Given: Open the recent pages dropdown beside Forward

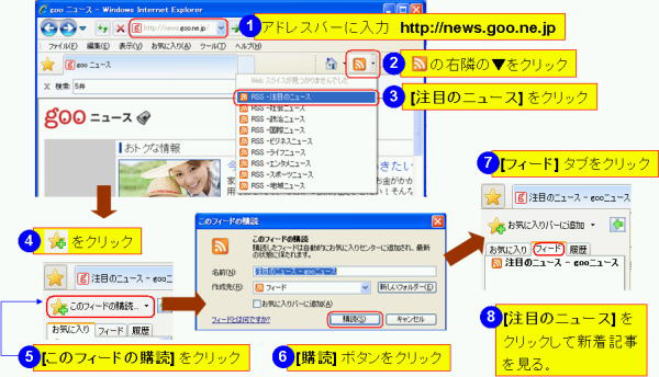Looking at the screenshot, I should 83,29.
